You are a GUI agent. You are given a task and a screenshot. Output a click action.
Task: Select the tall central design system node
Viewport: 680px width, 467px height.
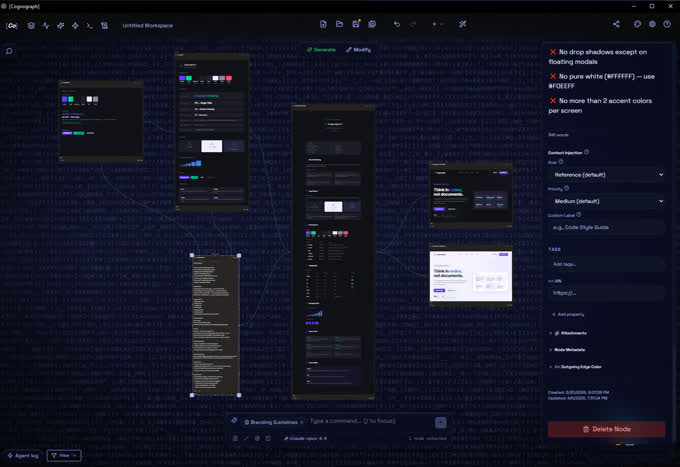point(333,252)
